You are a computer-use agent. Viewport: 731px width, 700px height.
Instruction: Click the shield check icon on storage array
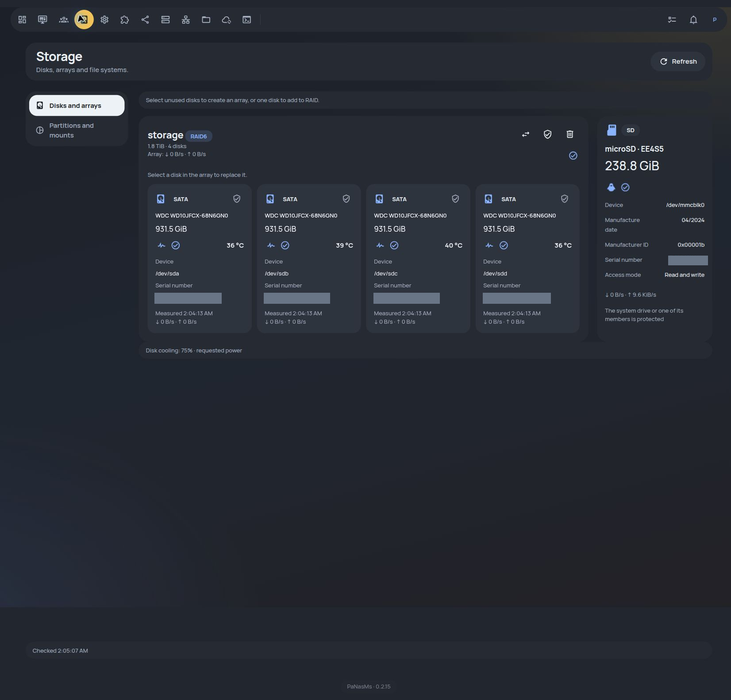tap(547, 134)
